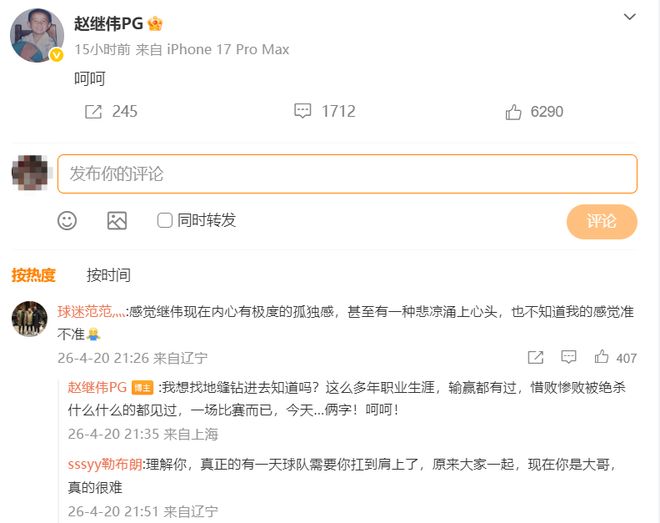
Task: Switch to the 按时间 comment sorting tab
Action: [108, 275]
